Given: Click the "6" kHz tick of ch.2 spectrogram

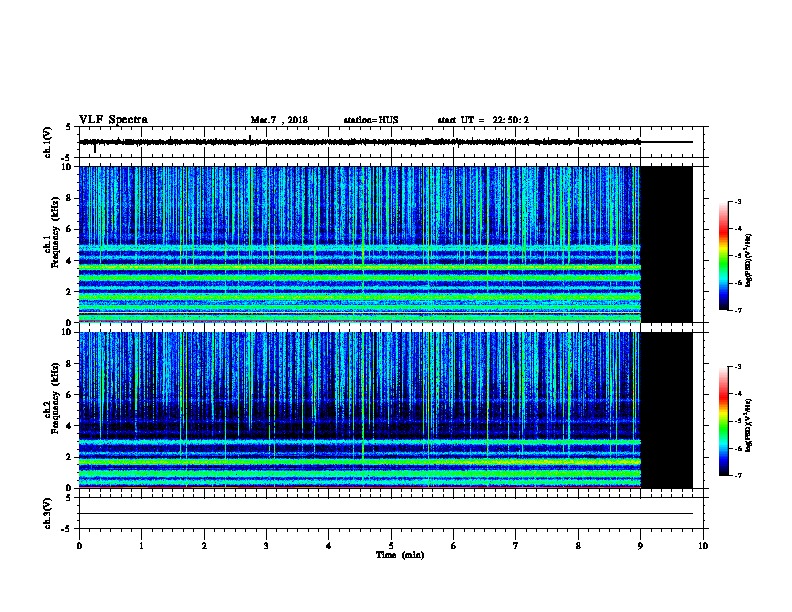Looking at the screenshot, I should pos(69,395).
